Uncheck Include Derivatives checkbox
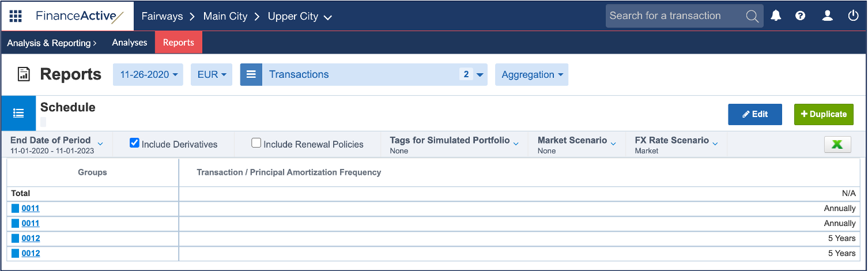The height and width of the screenshot is (271, 868). [134, 143]
